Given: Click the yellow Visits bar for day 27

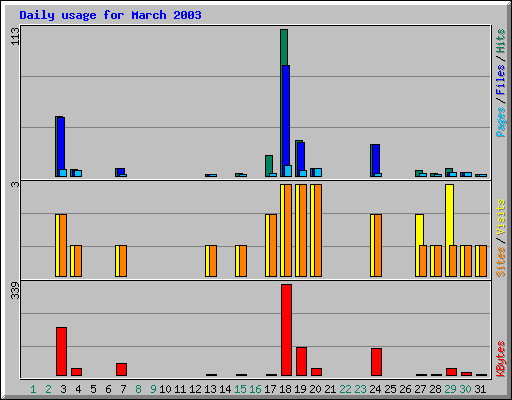Looking at the screenshot, I should click(x=419, y=230).
